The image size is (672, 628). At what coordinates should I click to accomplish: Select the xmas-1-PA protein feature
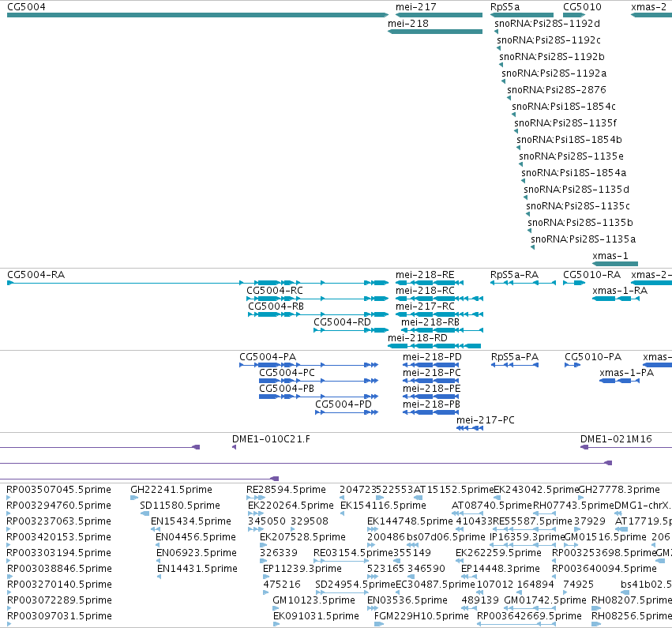click(620, 381)
